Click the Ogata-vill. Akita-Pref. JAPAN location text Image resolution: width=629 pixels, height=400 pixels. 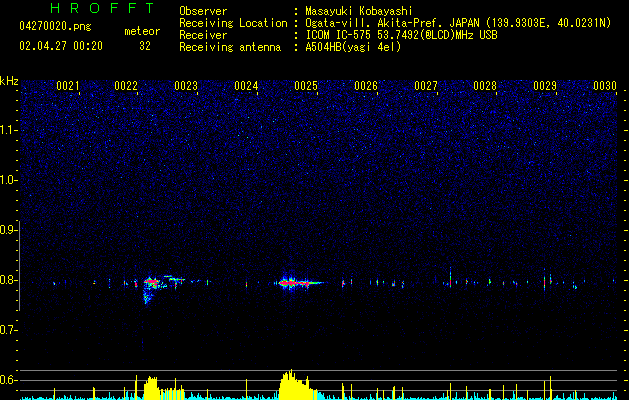(x=458, y=23)
